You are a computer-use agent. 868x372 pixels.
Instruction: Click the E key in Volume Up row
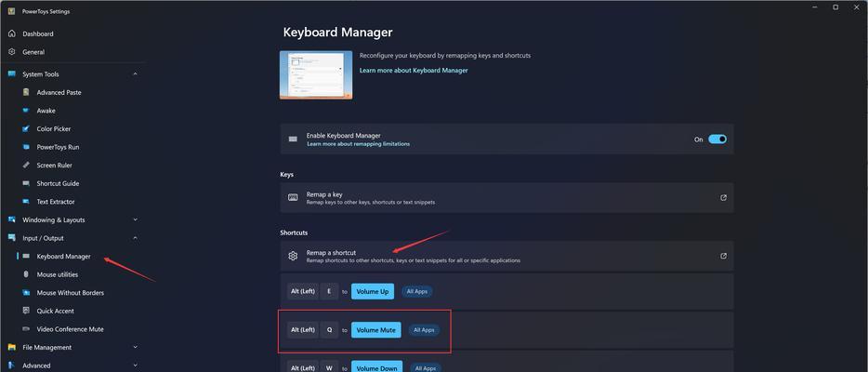(329, 291)
